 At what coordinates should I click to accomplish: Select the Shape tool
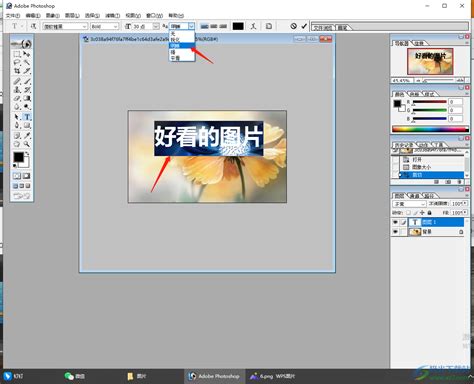(x=27, y=125)
